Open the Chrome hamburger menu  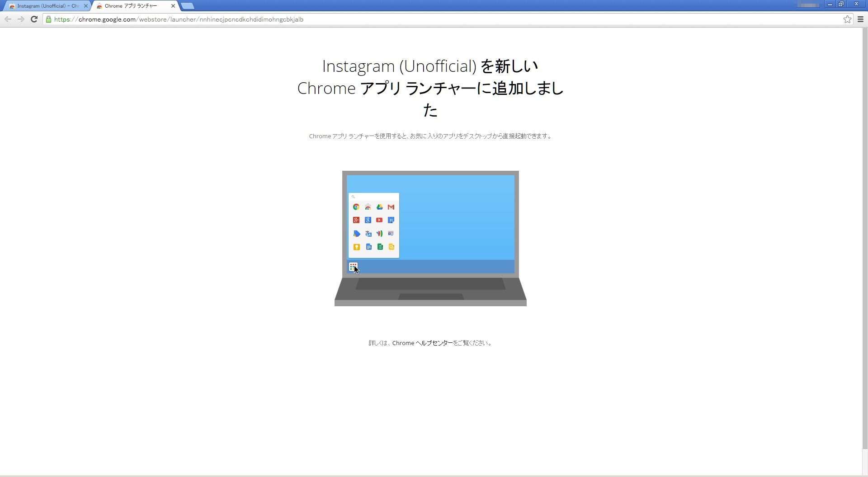pyautogui.click(x=860, y=19)
